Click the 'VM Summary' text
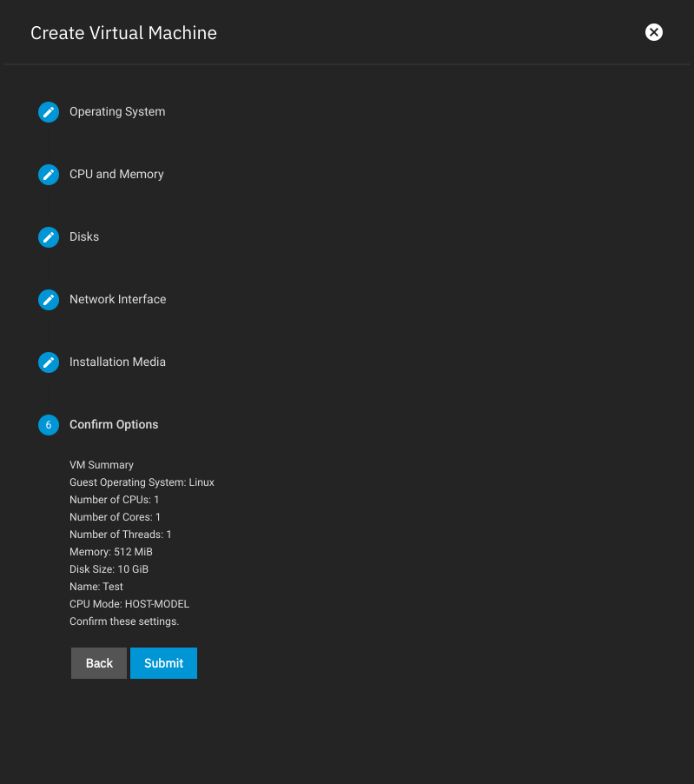This screenshot has width=694, height=784. 102,465
